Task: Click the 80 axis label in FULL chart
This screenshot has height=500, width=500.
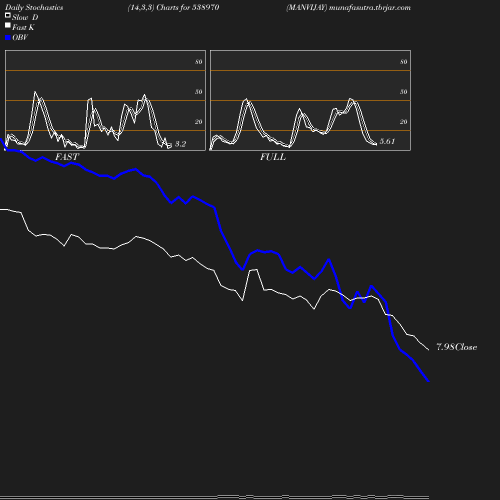Action: click(x=404, y=62)
